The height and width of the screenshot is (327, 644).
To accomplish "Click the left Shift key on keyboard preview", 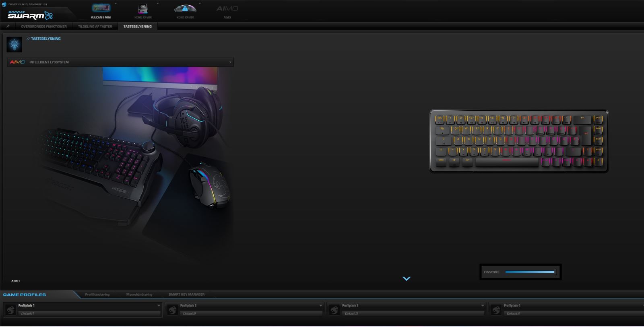I will (441, 152).
